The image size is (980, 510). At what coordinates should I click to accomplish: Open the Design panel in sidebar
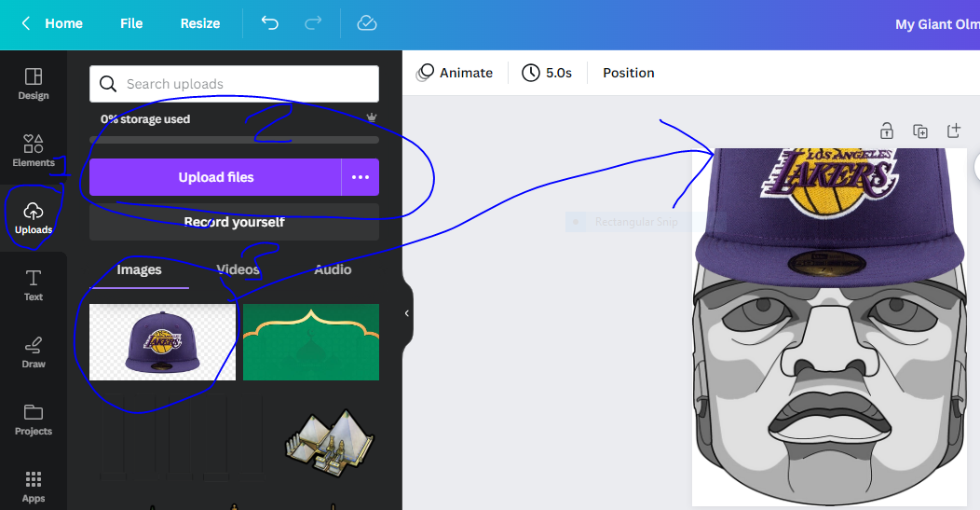[x=34, y=83]
